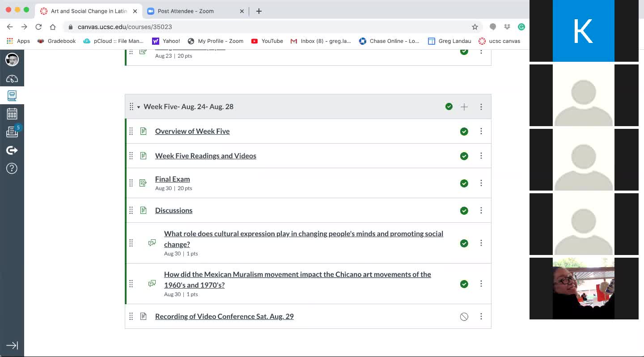Open the Gradebook bookmark
Viewport: 644px width, 357px height.
coord(57,41)
